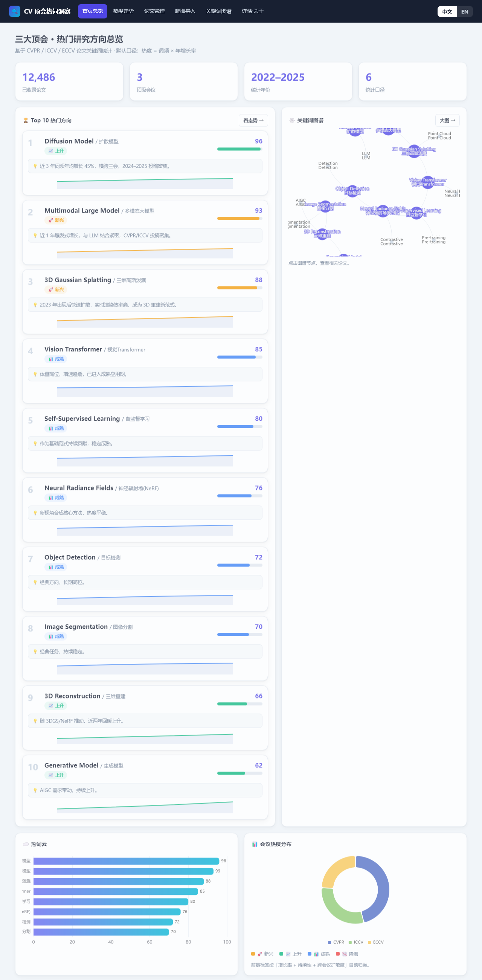The image size is (482, 980).
Task: Click the word cloud bar with value 96
Action: pos(126,861)
